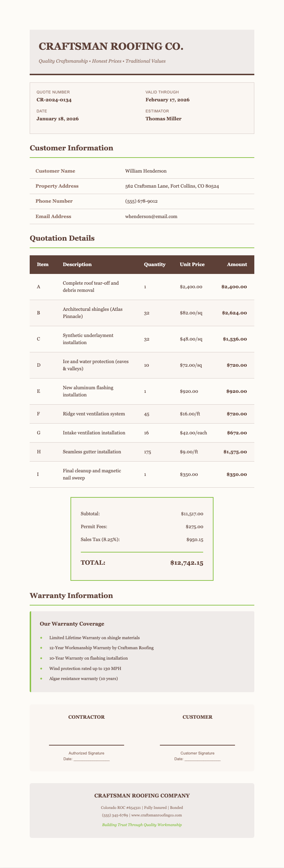This screenshot has height=868, width=284.
Task: Click the Authorized Signature line
Action: click(86, 745)
